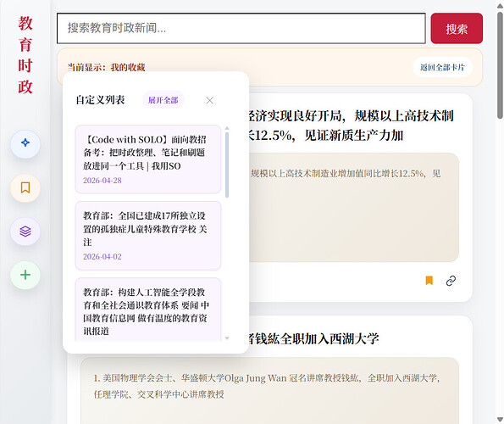Focus the 搜索教育时政新闻 search field

[241, 28]
